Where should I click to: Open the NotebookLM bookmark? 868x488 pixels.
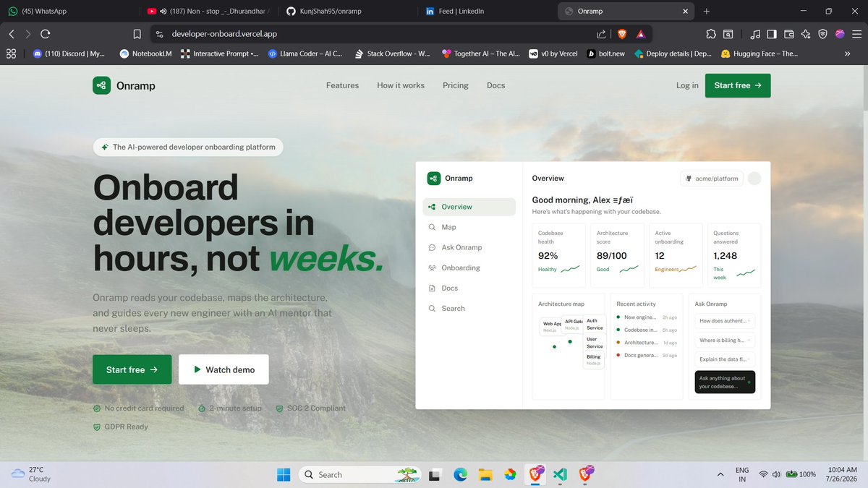pos(146,53)
